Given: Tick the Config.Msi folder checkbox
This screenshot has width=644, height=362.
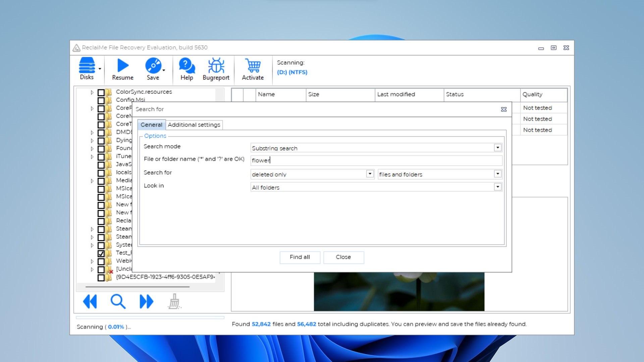Looking at the screenshot, I should click(x=101, y=100).
